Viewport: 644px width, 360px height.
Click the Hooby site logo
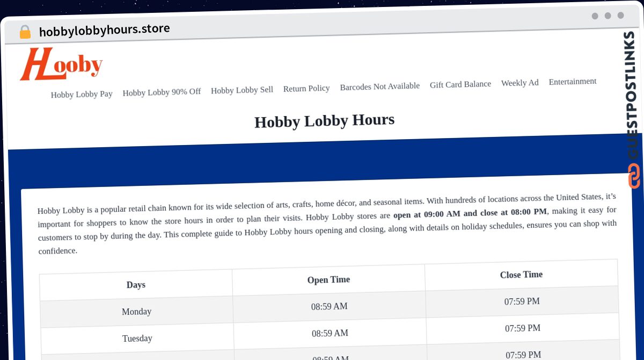(x=61, y=64)
